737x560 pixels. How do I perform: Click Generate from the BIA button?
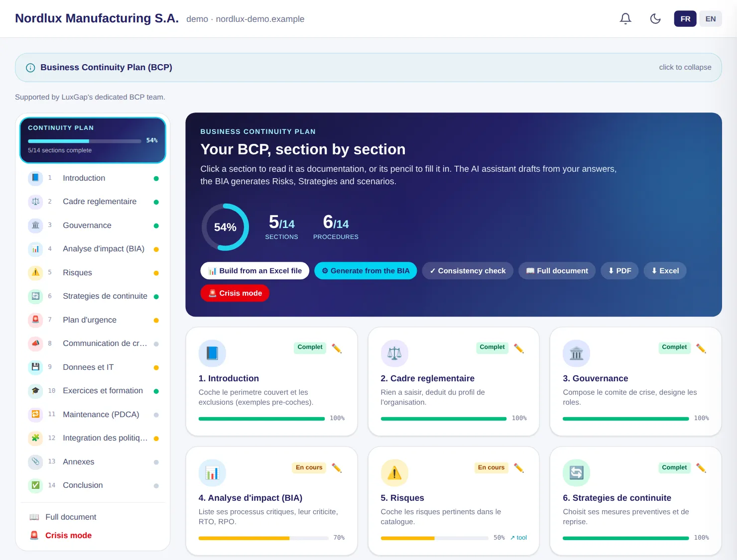point(366,271)
